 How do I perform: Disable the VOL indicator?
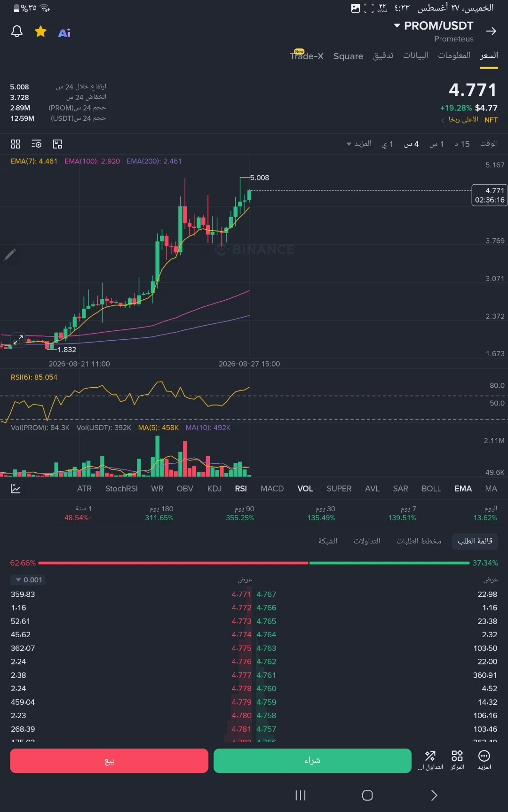(x=305, y=489)
